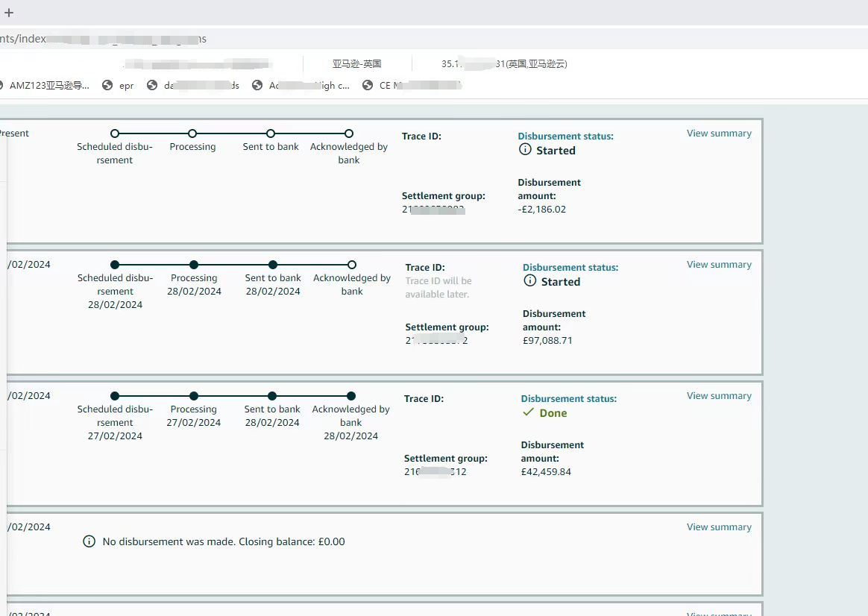Click the Processing step circle in the -£2,186.02 card
The width and height of the screenshot is (868, 616).
point(192,133)
